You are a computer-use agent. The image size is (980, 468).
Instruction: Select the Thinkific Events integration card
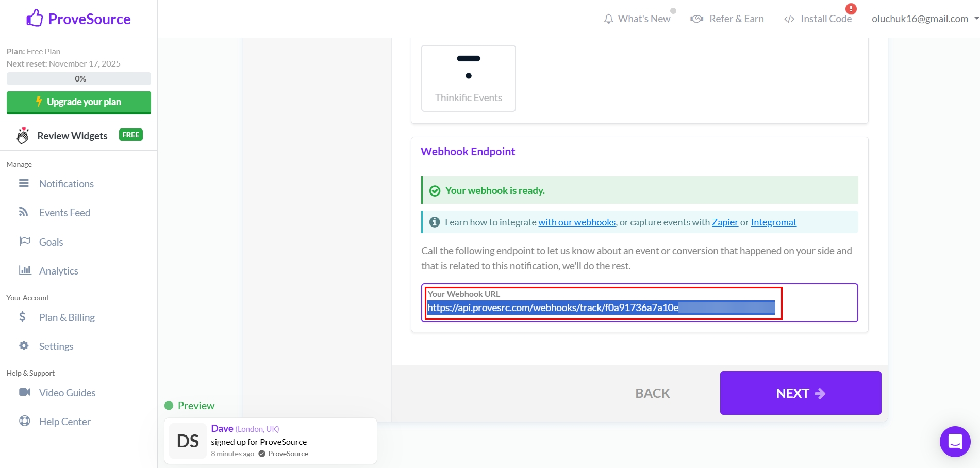(x=468, y=77)
